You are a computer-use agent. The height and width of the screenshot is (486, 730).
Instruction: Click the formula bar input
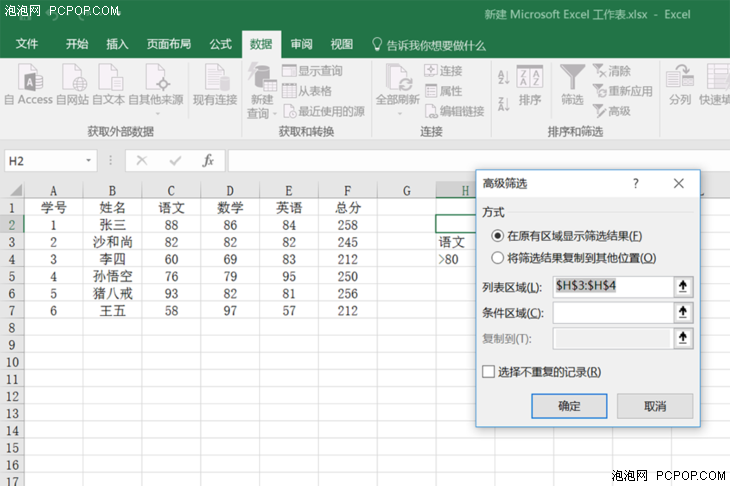479,161
